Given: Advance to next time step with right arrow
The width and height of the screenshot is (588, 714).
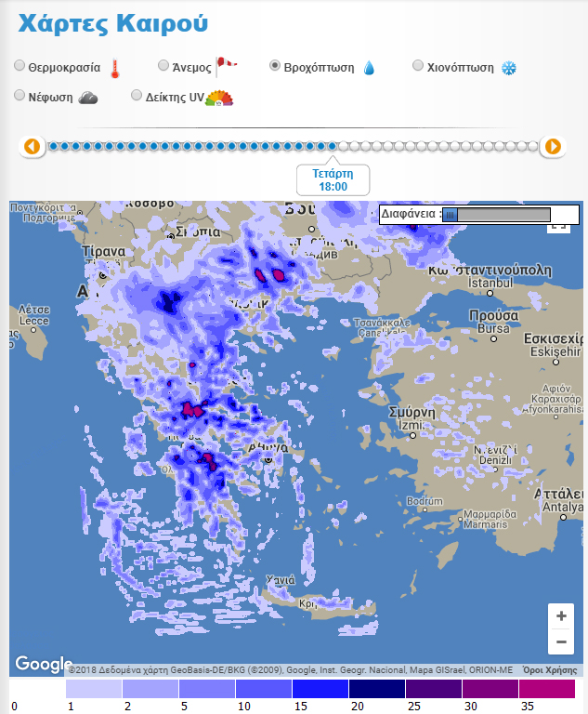Looking at the screenshot, I should [x=553, y=146].
